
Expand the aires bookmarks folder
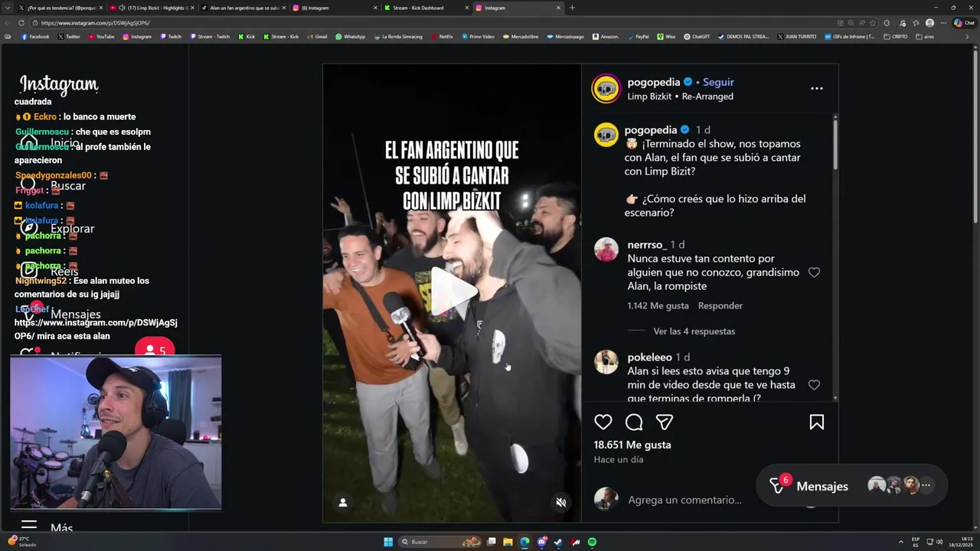(925, 37)
